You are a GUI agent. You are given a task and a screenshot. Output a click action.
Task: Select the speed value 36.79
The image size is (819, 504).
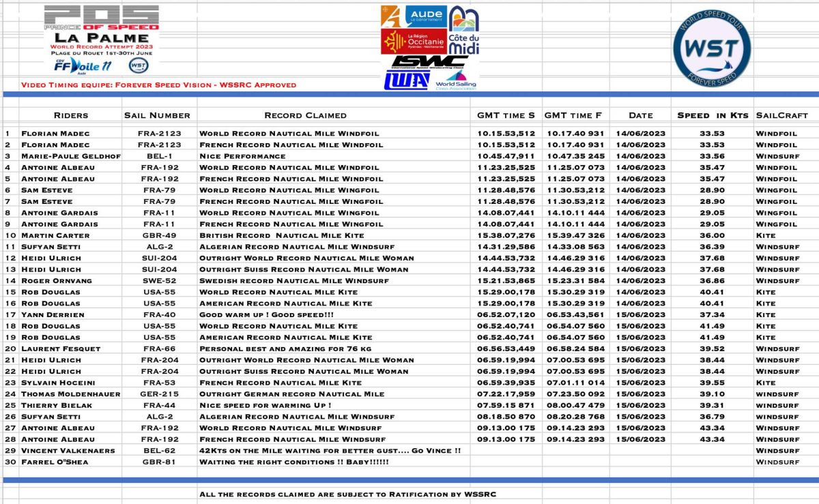[x=712, y=417]
